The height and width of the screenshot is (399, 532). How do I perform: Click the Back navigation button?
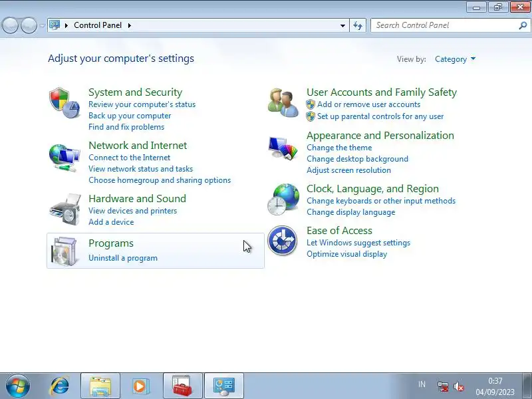point(10,25)
